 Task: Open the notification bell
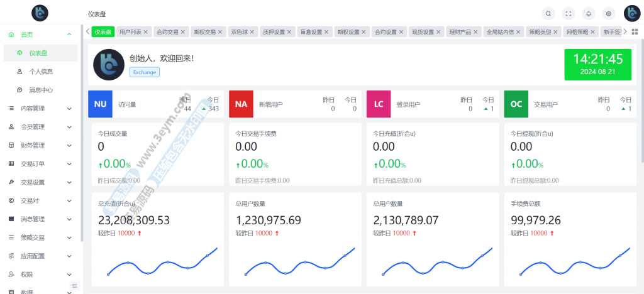[589, 13]
